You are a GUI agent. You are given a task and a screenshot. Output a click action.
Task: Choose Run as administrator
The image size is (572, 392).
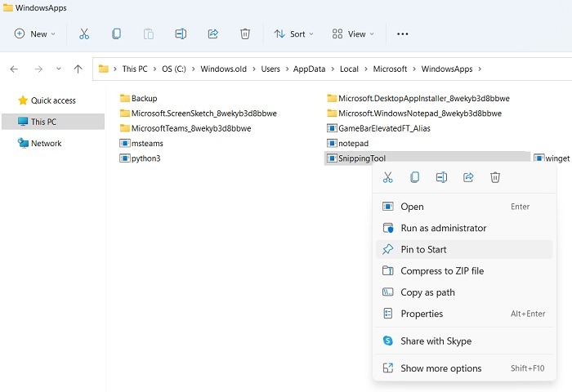tap(464, 228)
